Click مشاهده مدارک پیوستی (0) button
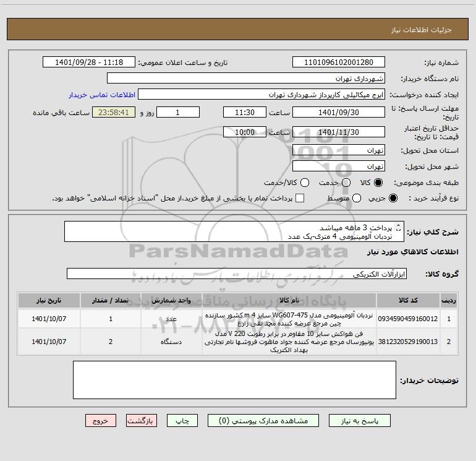The width and height of the screenshot is (476, 461). point(263,421)
